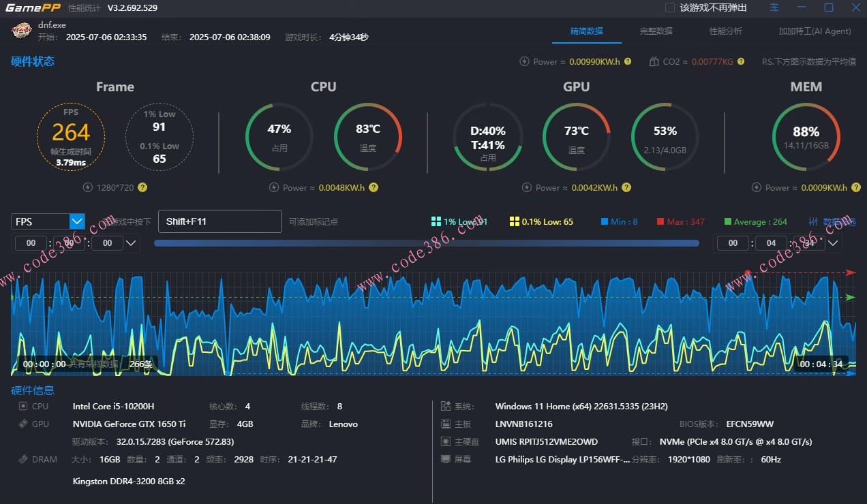867x504 pixels.
Task: Open the data filter icon right of Average
Action: [813, 221]
